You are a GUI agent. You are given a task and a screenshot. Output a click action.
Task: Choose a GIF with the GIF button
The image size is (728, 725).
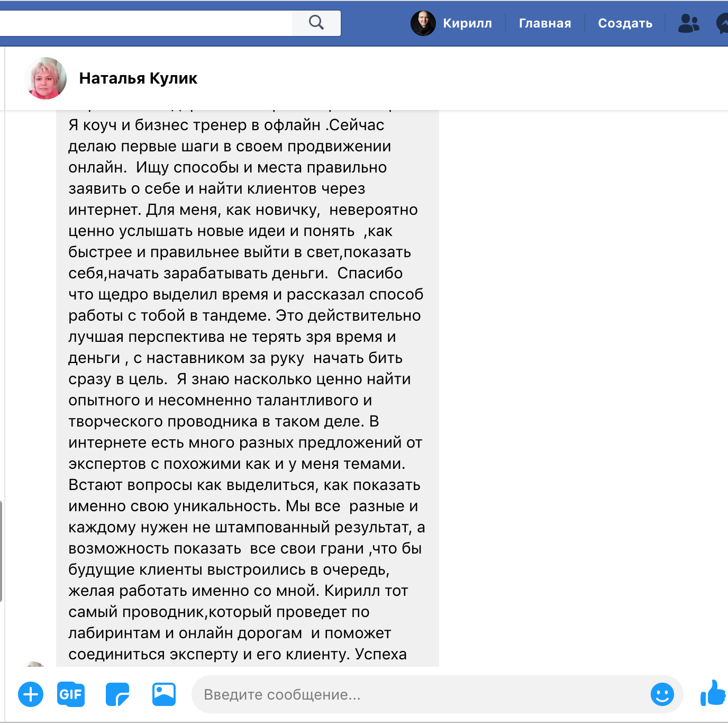71,694
